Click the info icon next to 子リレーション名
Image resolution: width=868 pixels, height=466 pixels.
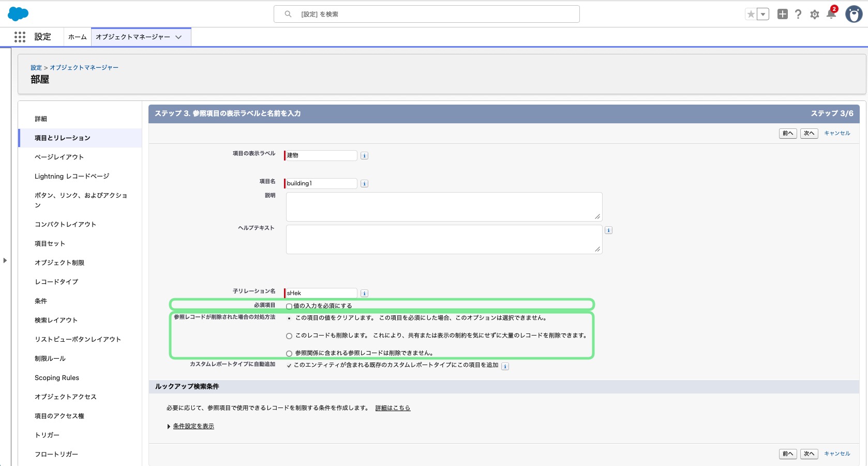(x=364, y=293)
